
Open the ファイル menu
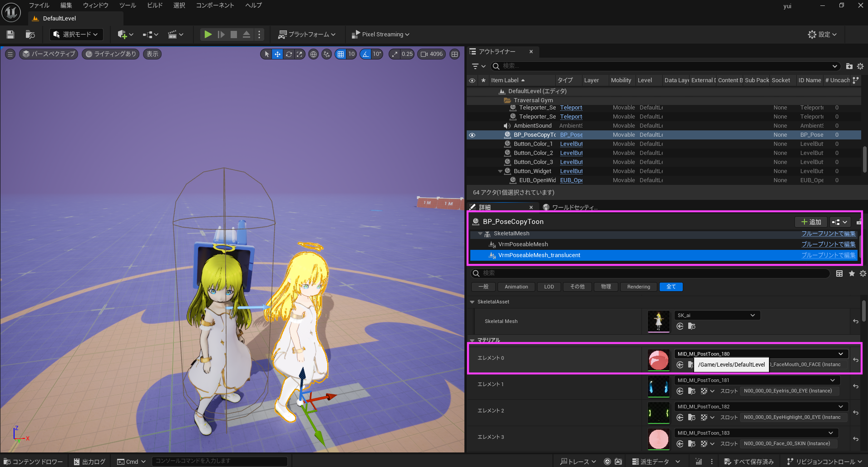pyautogui.click(x=39, y=5)
